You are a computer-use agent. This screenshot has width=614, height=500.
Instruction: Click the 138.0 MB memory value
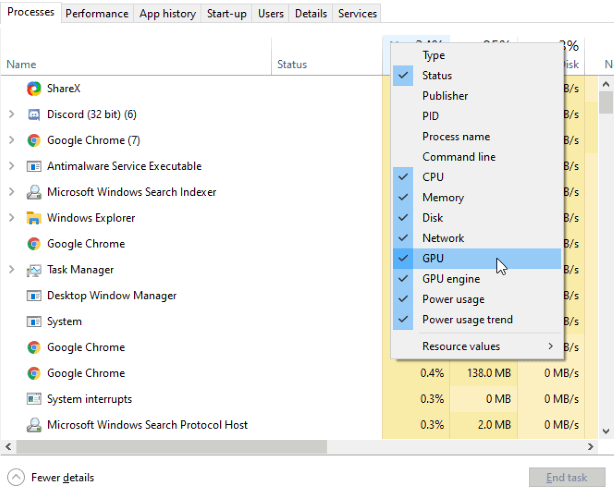(x=489, y=373)
